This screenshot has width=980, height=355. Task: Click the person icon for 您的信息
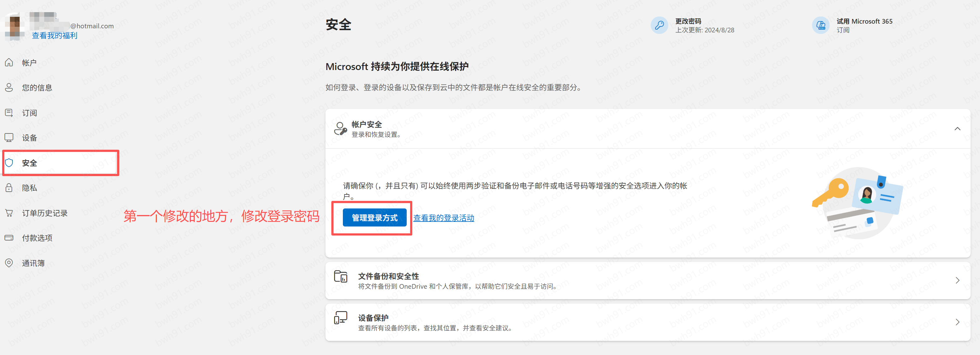9,87
